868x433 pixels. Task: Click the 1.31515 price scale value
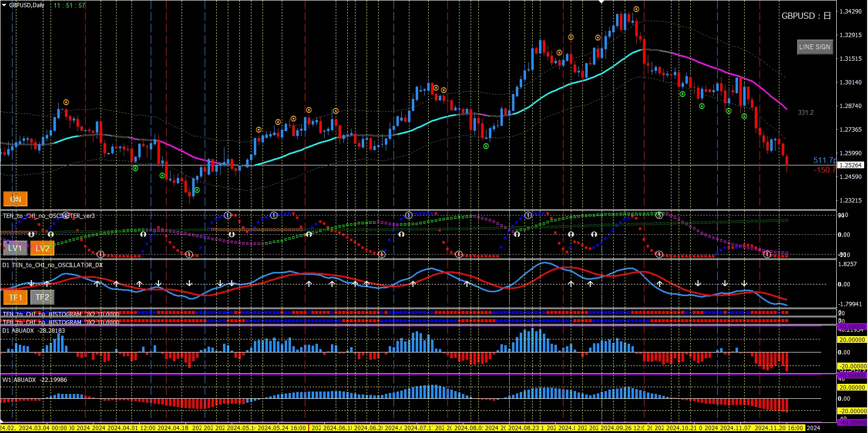[x=851, y=58]
